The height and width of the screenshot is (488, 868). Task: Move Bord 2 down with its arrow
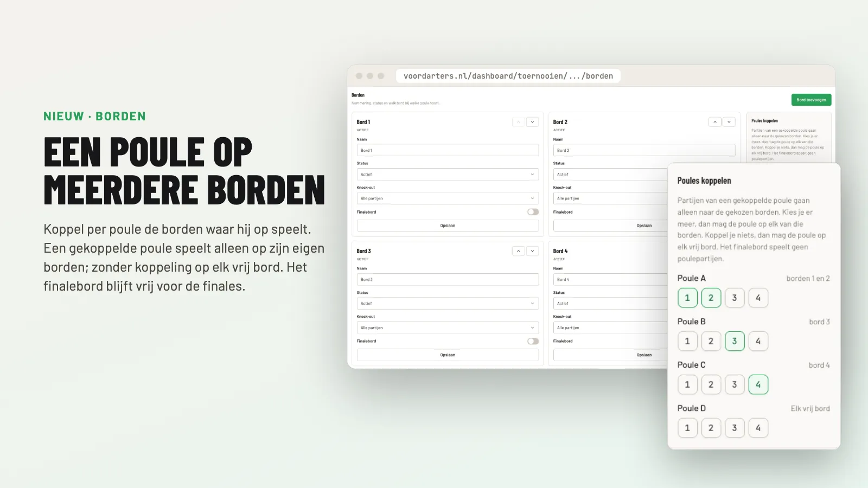pos(729,122)
